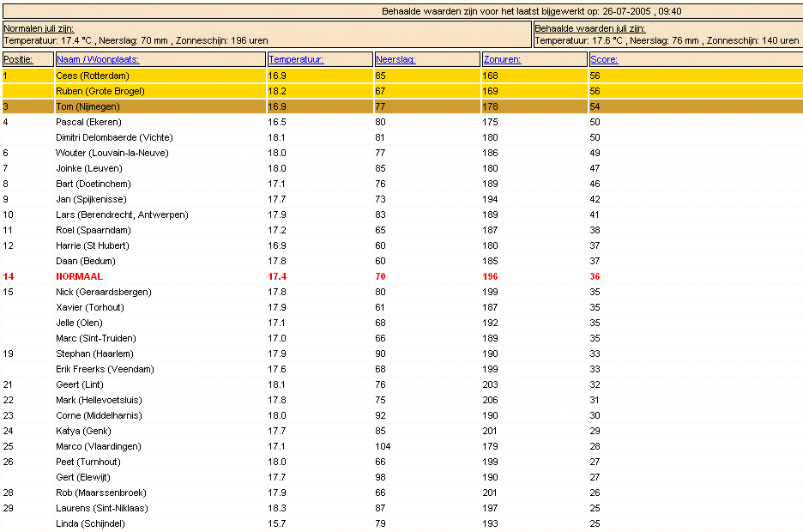
Task: Select the Tom (Nijmegen) bronze row
Action: point(402,106)
